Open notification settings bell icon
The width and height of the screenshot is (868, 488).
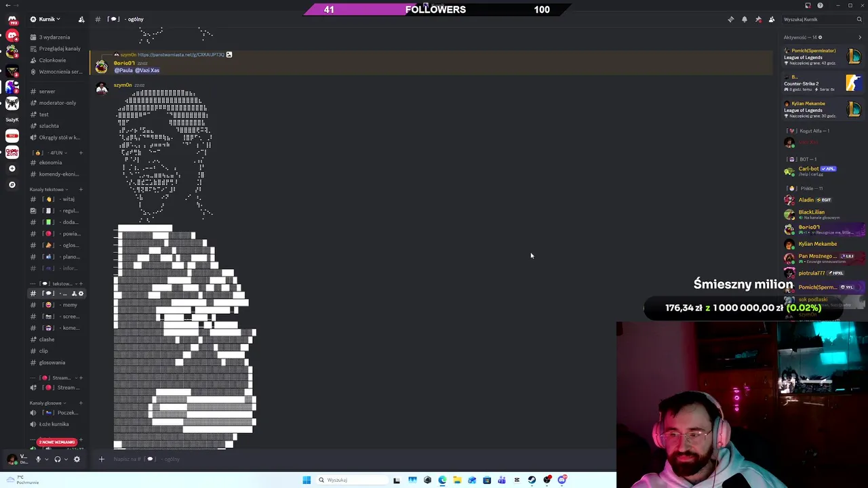pos(745,19)
